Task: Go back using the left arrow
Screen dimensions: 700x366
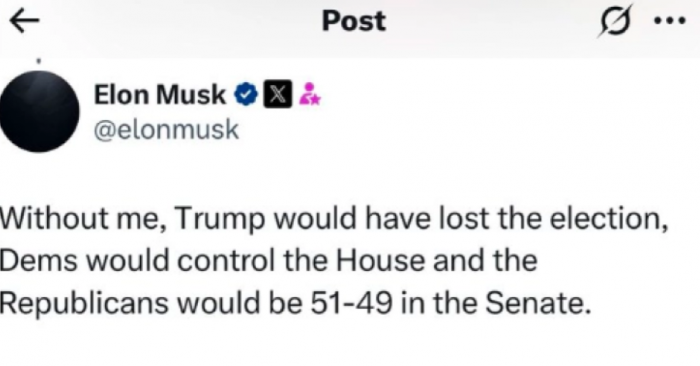Action: 25,21
